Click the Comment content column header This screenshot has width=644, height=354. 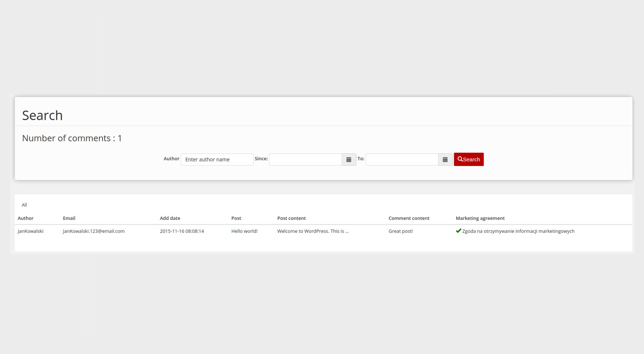coord(409,218)
